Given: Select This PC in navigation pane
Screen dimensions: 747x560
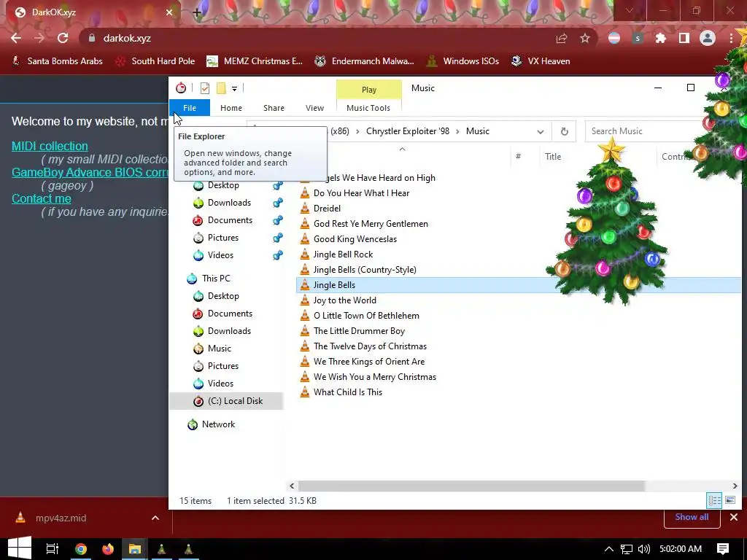Looking at the screenshot, I should click(x=216, y=279).
